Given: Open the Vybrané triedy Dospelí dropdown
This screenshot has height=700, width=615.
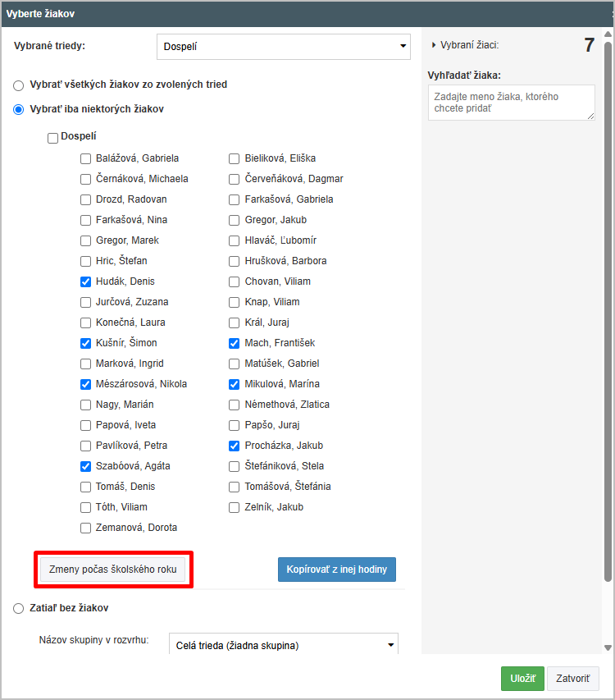Looking at the screenshot, I should pos(284,47).
